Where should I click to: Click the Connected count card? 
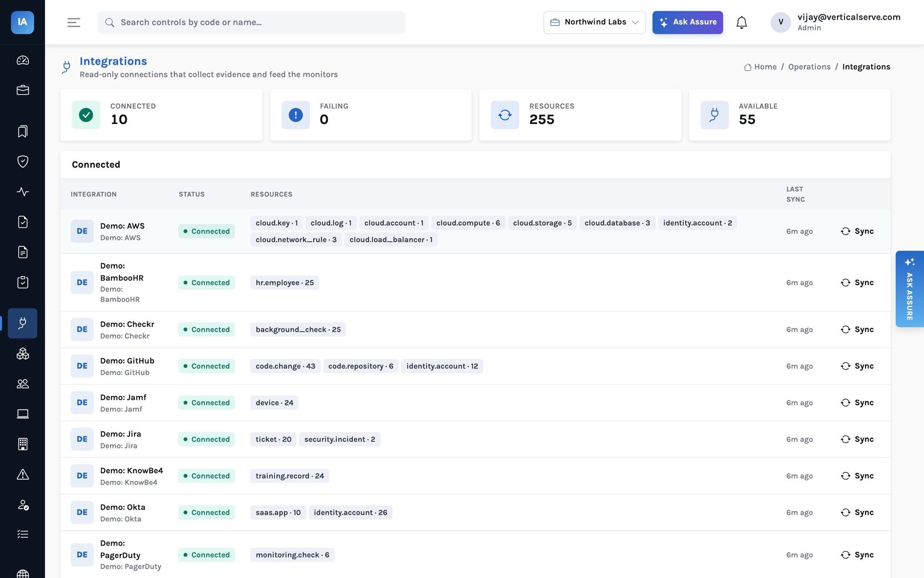point(161,115)
